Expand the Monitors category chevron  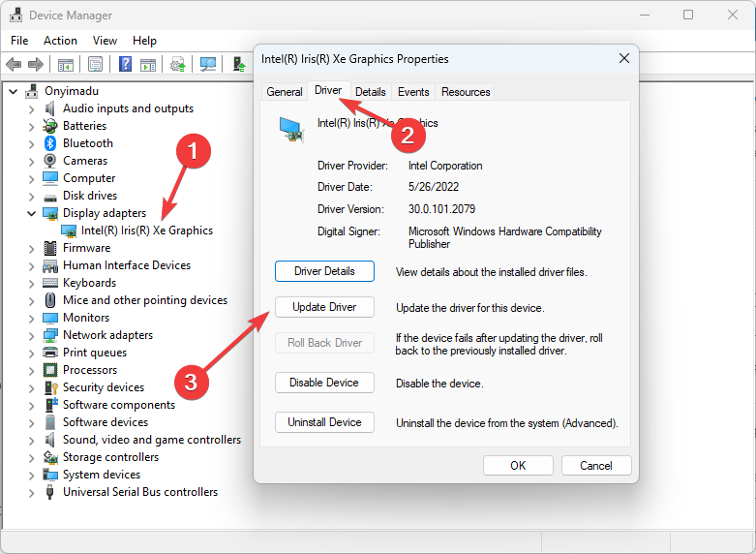click(31, 319)
